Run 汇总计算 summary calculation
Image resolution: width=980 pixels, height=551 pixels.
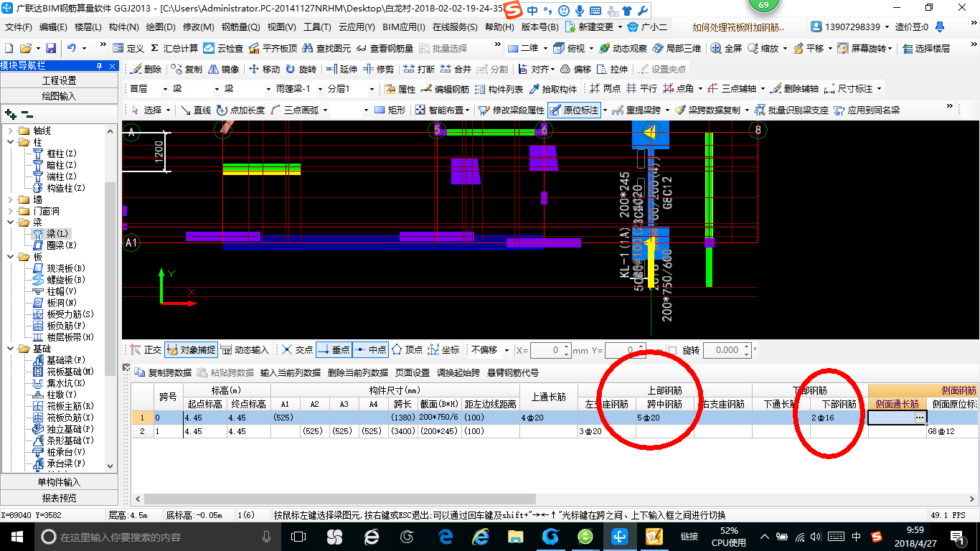174,48
